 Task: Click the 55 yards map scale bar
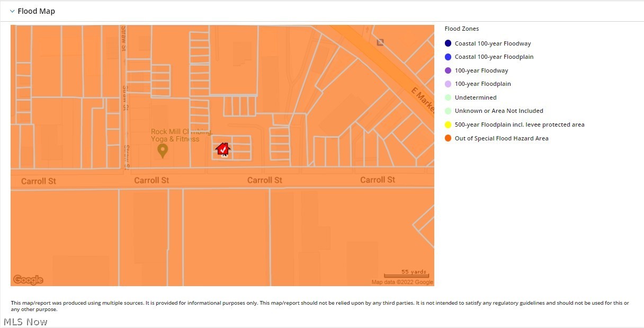coord(406,274)
